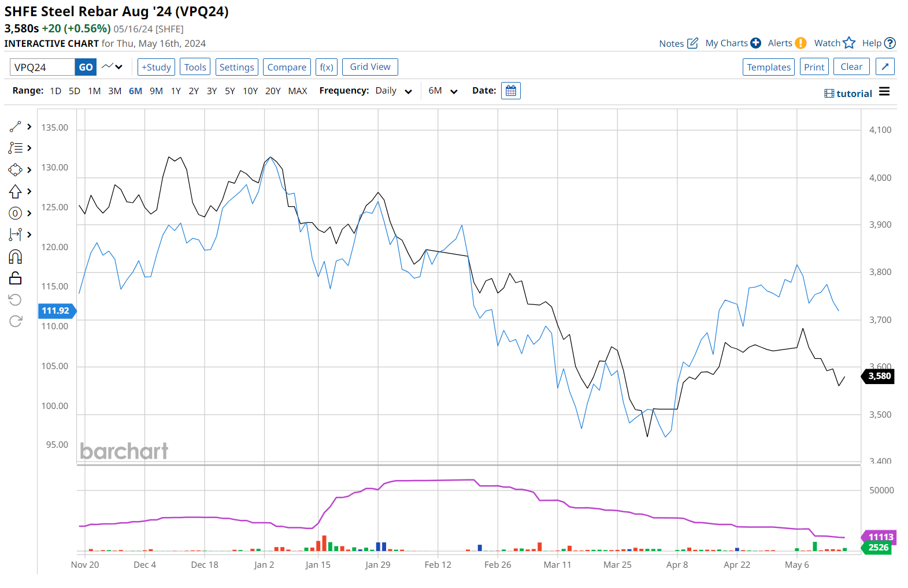
Task: Open the Fibonacci list tool
Action: [16, 148]
